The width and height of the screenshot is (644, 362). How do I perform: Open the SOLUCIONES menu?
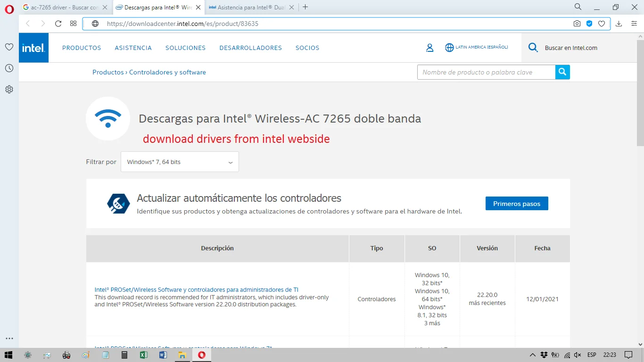pos(185,48)
